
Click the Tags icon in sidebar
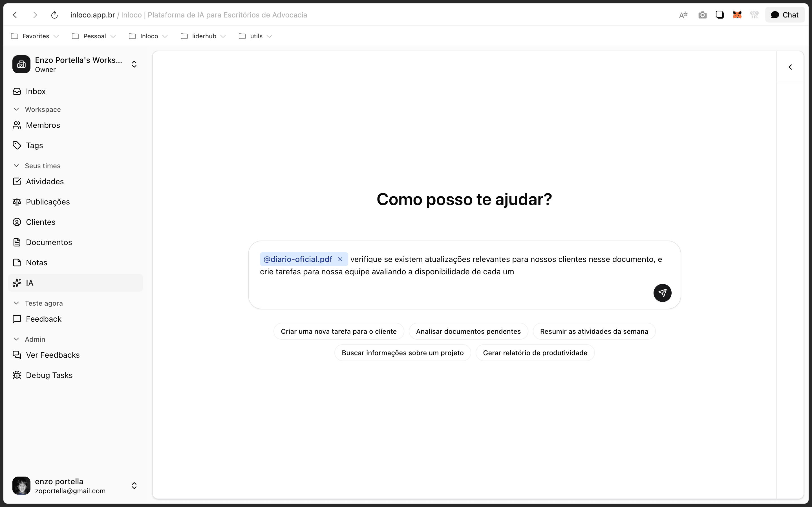point(17,145)
